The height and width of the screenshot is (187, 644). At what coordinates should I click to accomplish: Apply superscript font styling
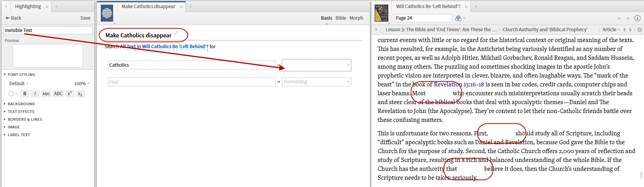pos(69,94)
